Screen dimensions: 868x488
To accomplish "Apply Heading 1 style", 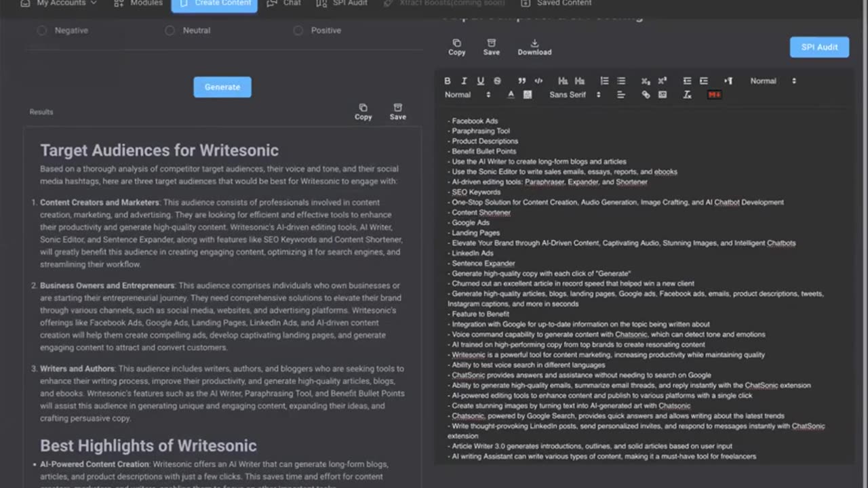I will pyautogui.click(x=563, y=81).
